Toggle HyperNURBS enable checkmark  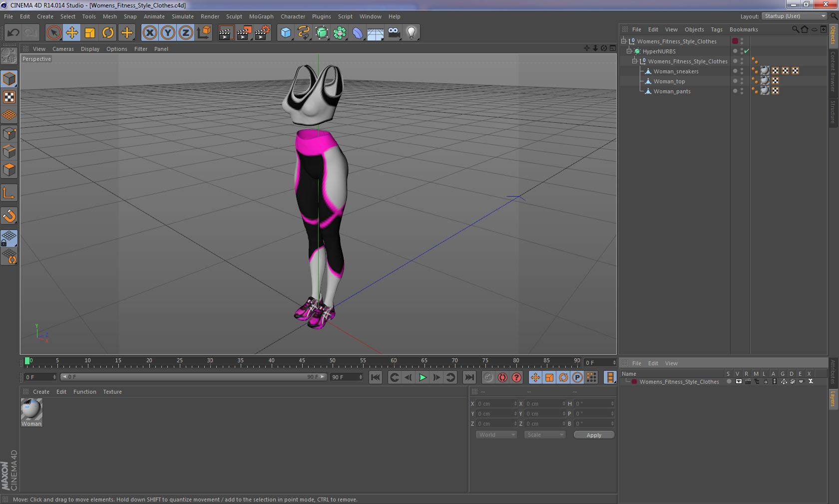[x=747, y=51]
